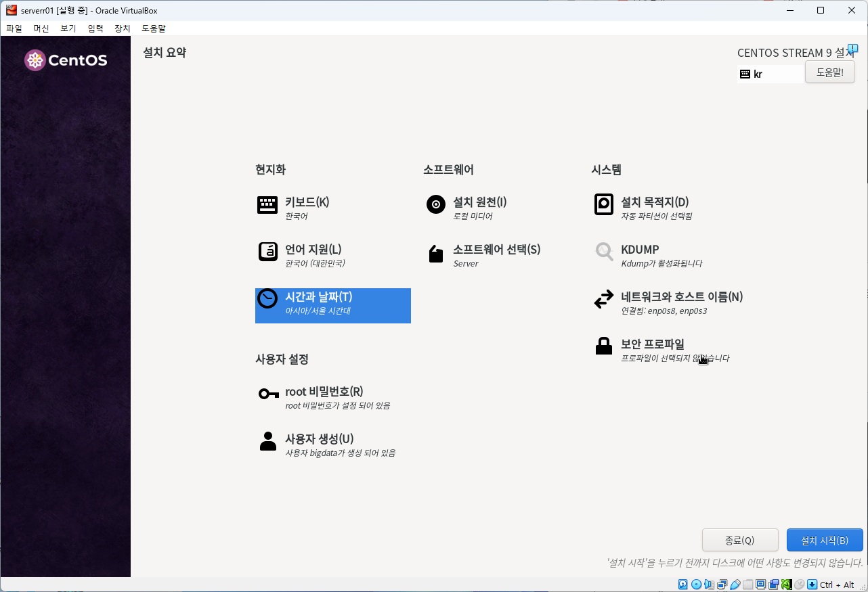Select the 시간과 날짜(T) clock item
868x592 pixels.
click(x=332, y=306)
